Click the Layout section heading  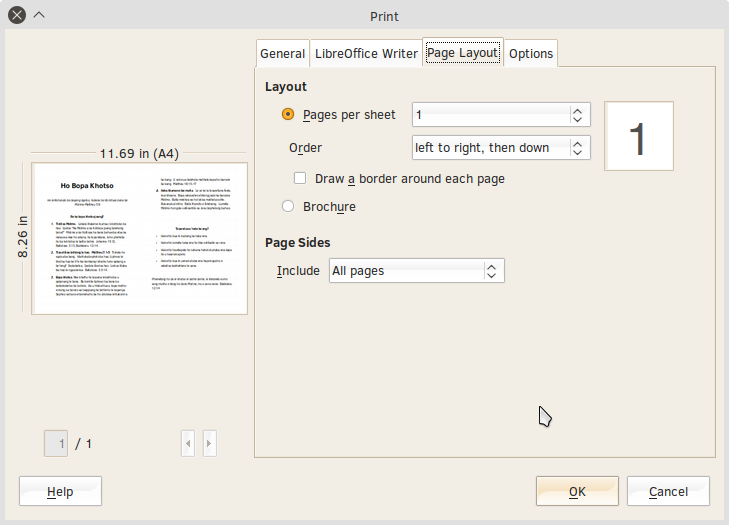point(286,87)
